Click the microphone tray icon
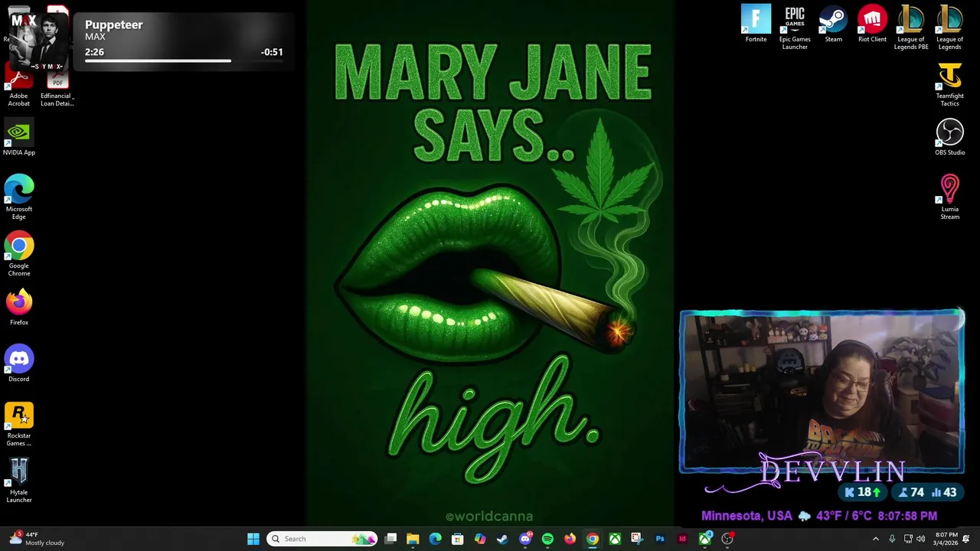Viewport: 980px width, 551px height. [x=892, y=539]
